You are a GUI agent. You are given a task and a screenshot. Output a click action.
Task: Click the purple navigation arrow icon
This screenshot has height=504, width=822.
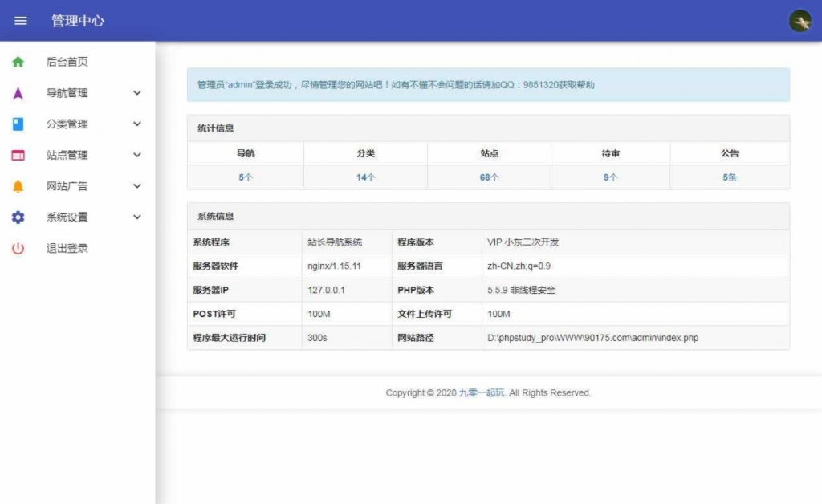point(18,93)
